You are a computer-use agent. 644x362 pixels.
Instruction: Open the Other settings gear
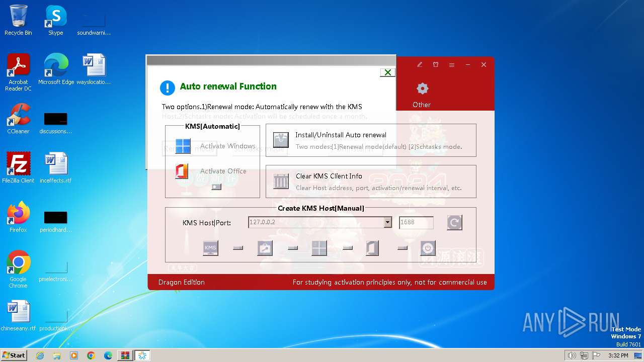pyautogui.click(x=422, y=88)
